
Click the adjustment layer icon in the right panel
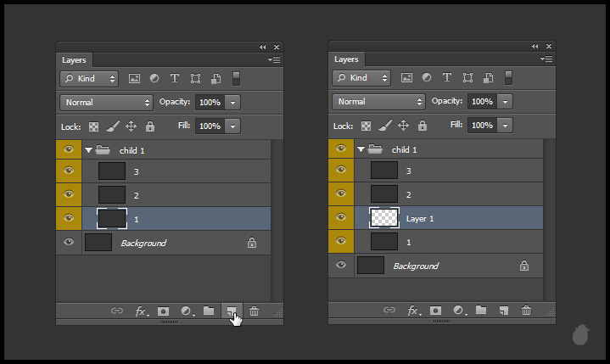459,311
